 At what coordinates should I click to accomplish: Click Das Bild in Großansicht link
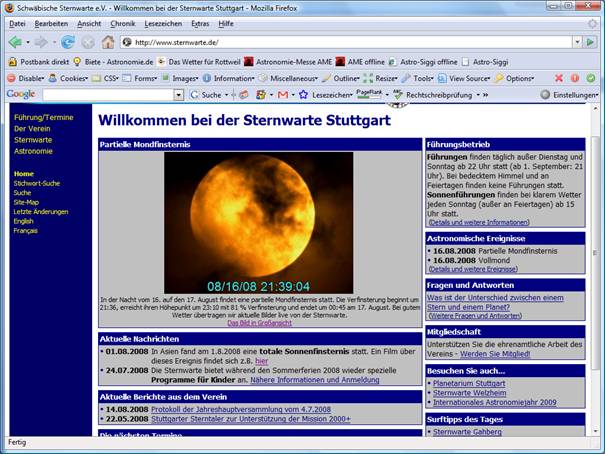(x=259, y=323)
